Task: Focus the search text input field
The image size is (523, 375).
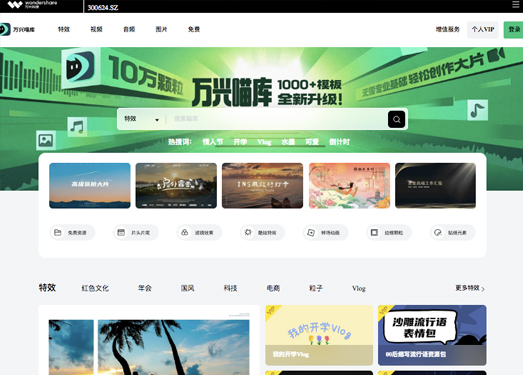Action: 277,119
